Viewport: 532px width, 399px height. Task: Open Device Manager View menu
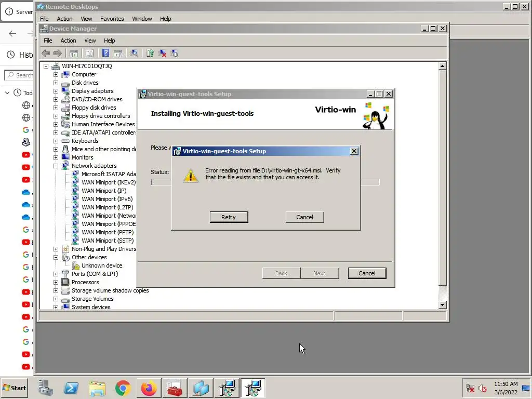90,41
